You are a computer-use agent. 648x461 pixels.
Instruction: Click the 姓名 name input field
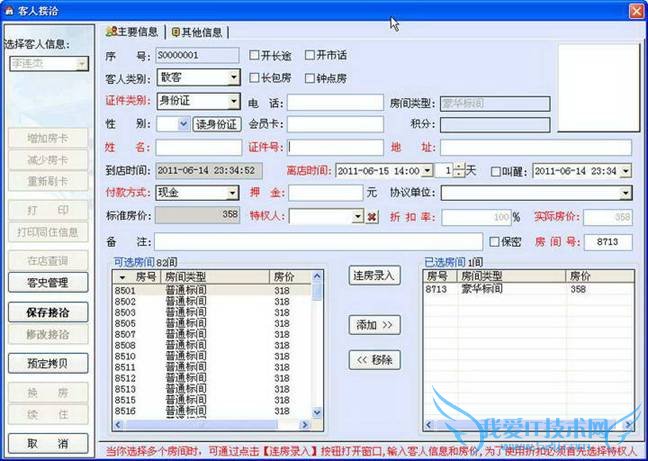coord(199,147)
